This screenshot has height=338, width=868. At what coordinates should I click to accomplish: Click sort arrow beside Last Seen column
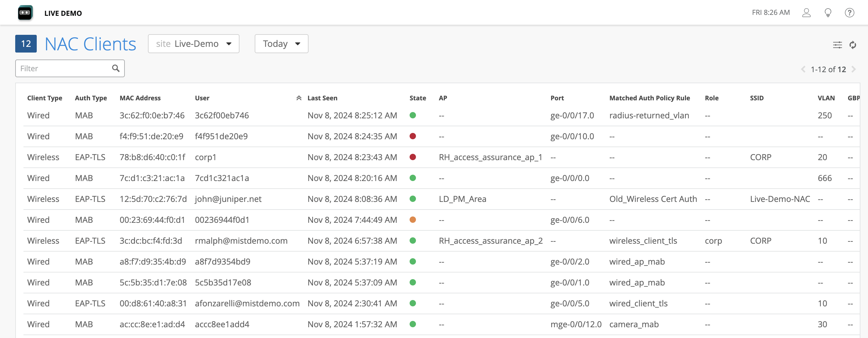(298, 98)
